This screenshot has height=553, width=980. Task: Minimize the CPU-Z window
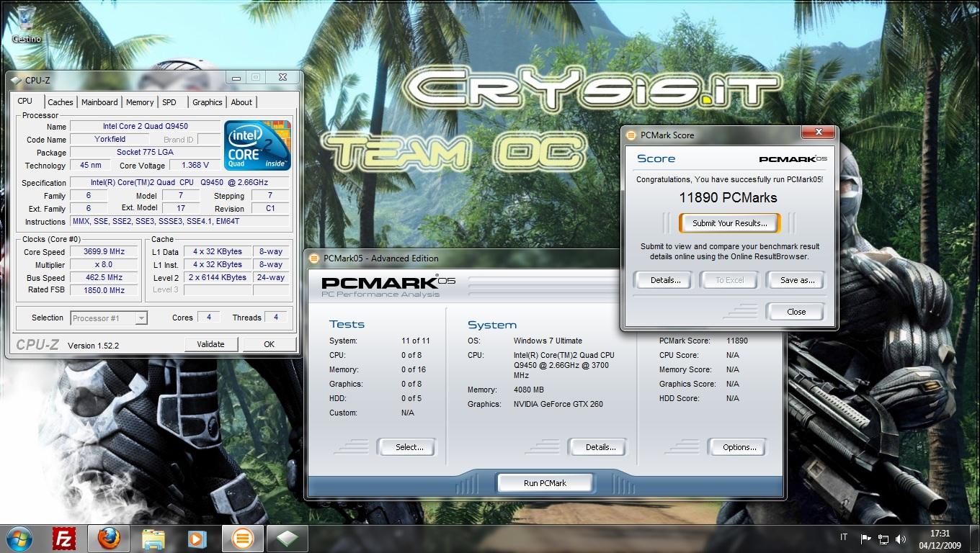click(237, 77)
